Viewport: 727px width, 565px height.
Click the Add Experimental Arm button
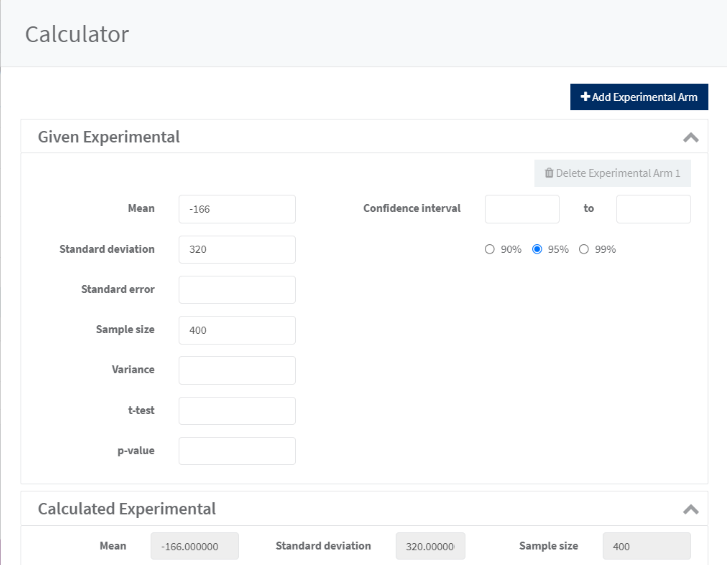click(x=639, y=97)
